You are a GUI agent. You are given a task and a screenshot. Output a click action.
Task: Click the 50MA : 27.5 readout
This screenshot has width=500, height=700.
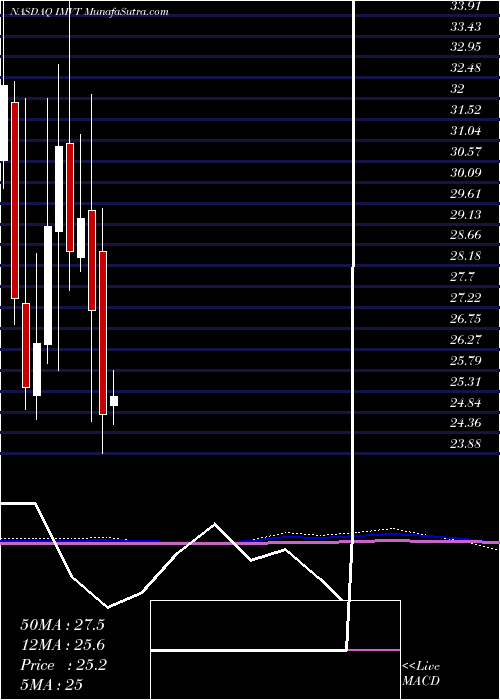coord(62,625)
